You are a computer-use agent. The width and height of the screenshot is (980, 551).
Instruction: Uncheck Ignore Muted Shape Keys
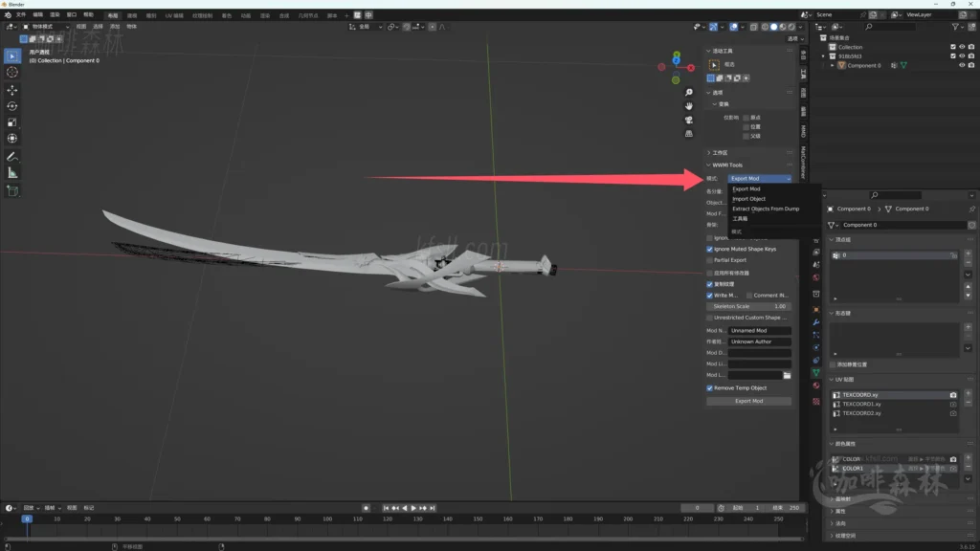click(710, 249)
